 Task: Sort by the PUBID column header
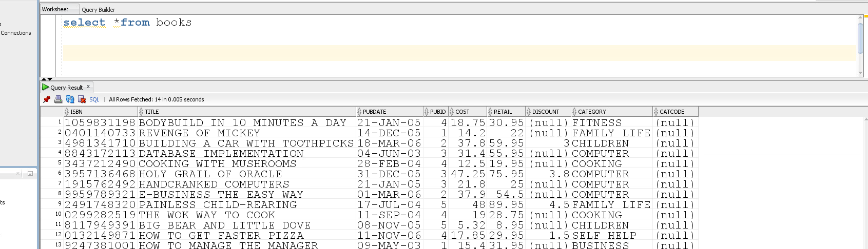click(436, 112)
